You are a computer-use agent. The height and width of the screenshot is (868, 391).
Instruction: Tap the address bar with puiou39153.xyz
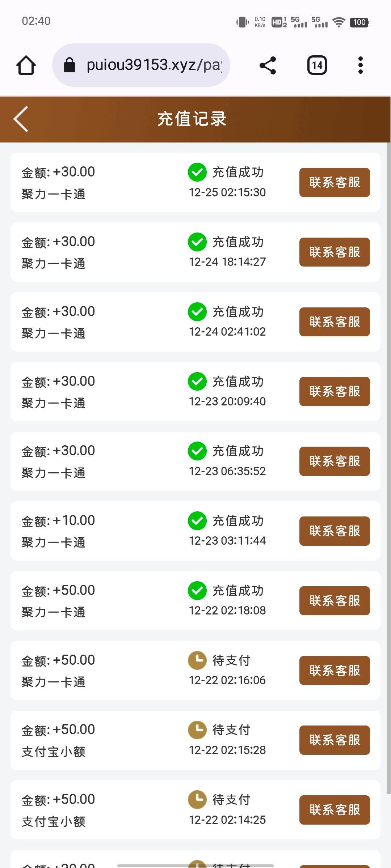pyautogui.click(x=154, y=65)
